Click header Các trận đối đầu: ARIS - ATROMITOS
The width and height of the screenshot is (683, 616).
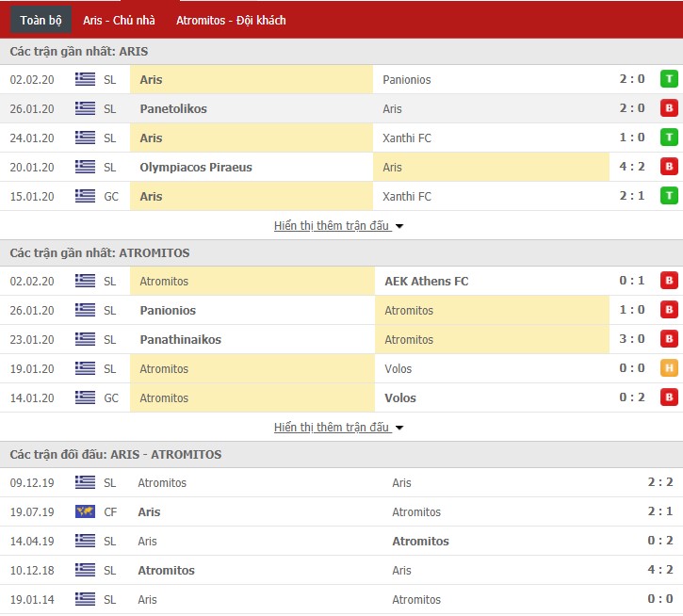point(116,454)
